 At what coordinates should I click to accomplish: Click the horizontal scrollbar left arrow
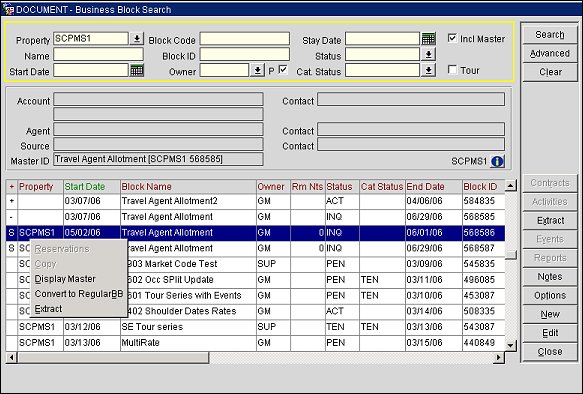[x=12, y=358]
